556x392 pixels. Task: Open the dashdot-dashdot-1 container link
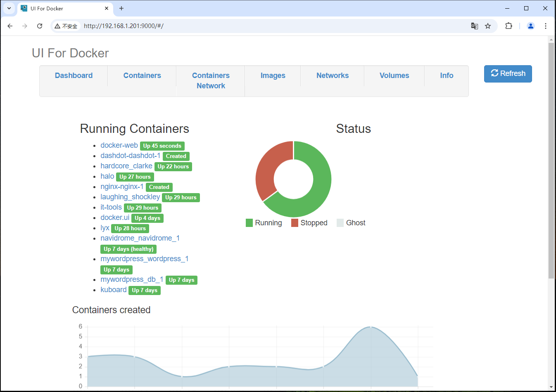tap(130, 156)
